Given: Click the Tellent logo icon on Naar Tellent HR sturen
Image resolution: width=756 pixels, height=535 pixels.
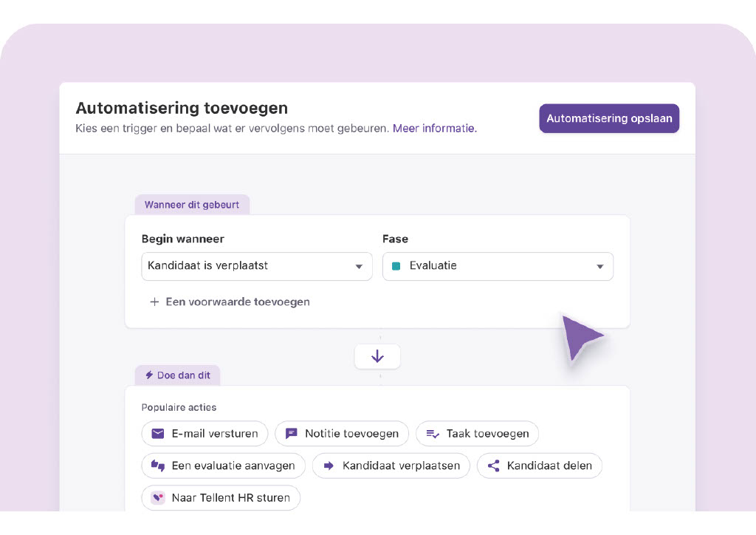Looking at the screenshot, I should [x=157, y=497].
